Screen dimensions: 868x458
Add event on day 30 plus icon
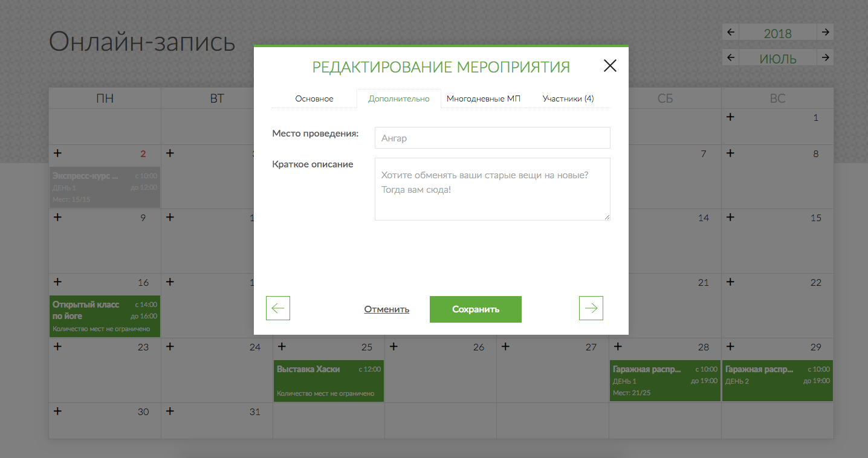tap(57, 411)
